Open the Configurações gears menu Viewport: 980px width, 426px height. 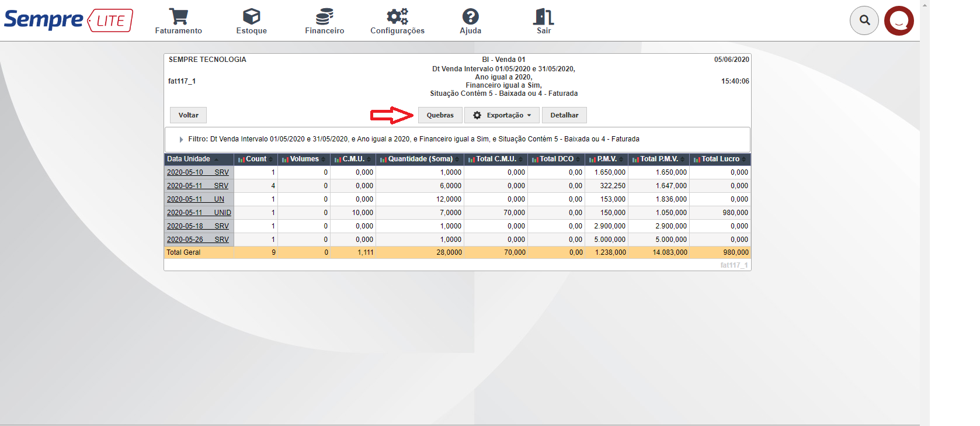click(x=397, y=22)
